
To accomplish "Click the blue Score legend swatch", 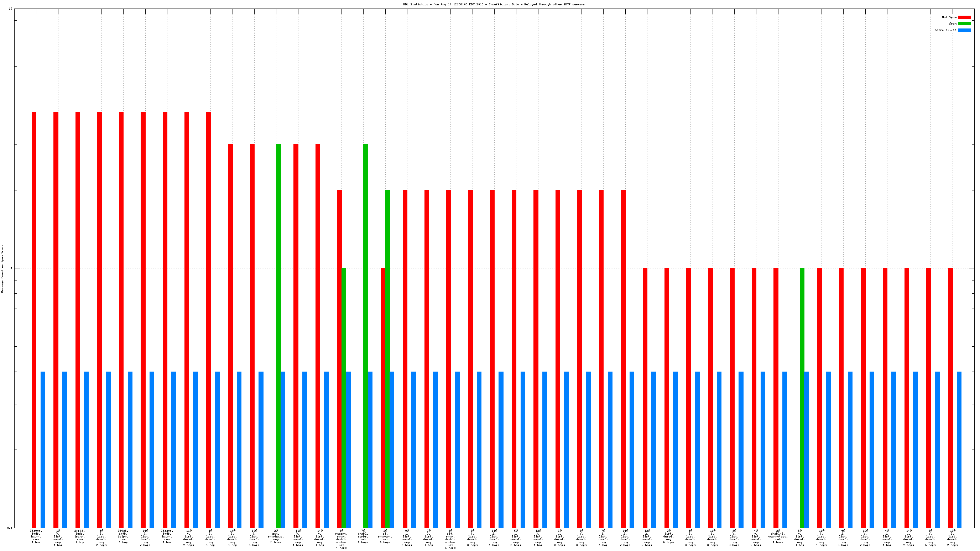I will point(964,30).
